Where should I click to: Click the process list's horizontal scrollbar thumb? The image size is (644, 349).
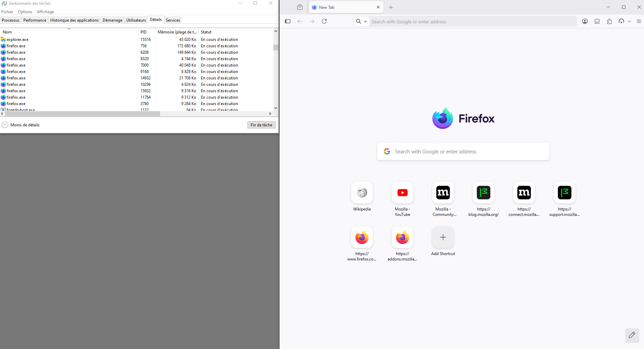coord(82,114)
